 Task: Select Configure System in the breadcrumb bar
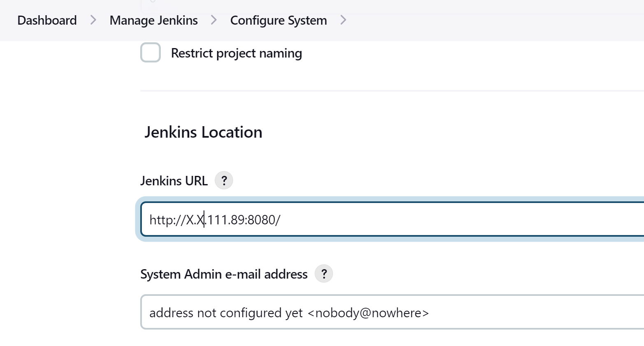pyautogui.click(x=278, y=20)
